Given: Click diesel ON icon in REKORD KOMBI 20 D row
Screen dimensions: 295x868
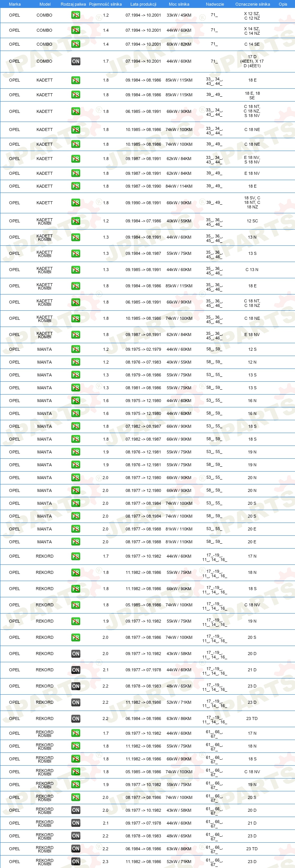Looking at the screenshot, I should 76,810.
